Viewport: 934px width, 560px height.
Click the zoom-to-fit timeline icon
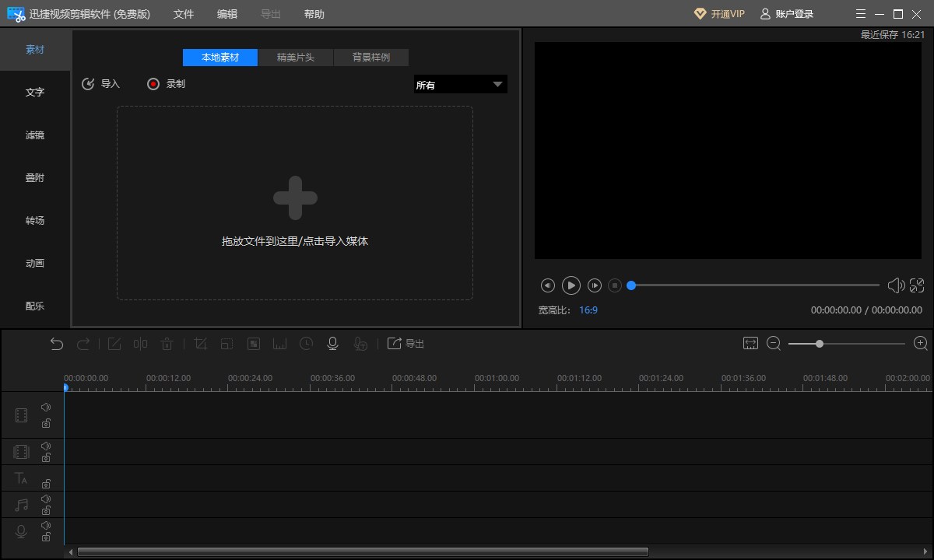pyautogui.click(x=750, y=343)
